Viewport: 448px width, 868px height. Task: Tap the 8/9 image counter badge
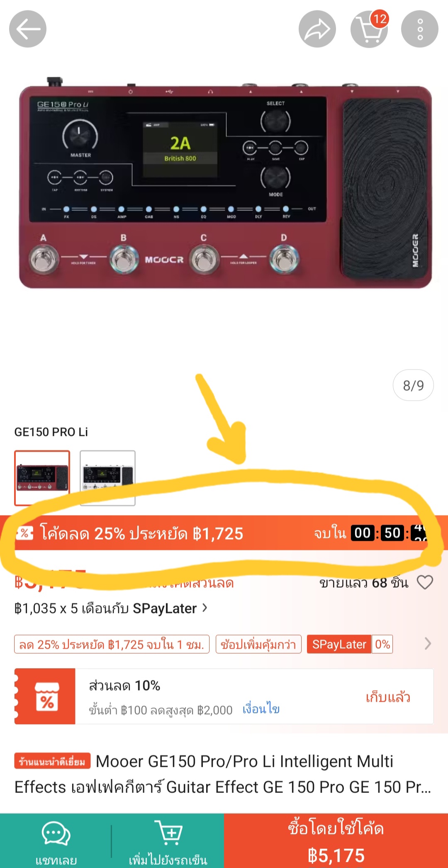tap(413, 385)
